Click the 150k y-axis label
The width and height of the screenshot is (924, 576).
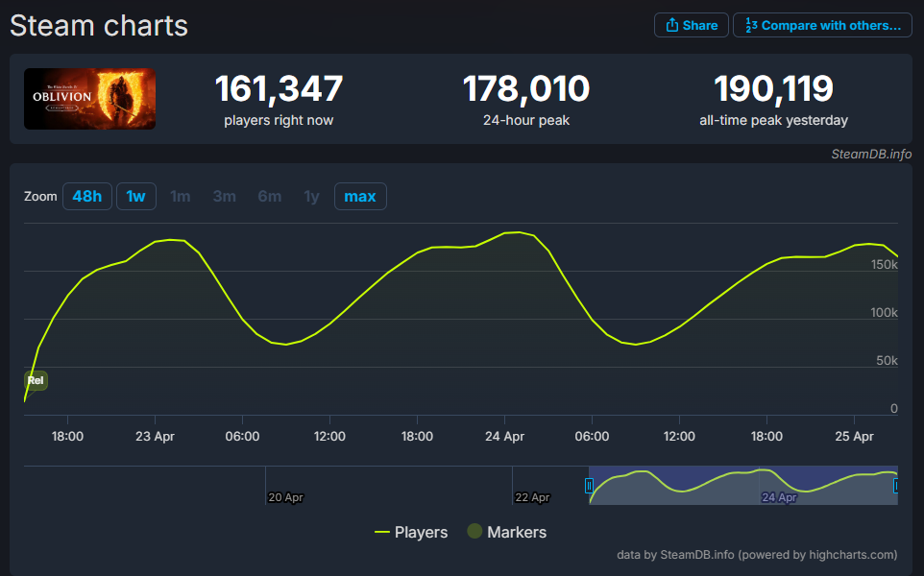point(884,265)
